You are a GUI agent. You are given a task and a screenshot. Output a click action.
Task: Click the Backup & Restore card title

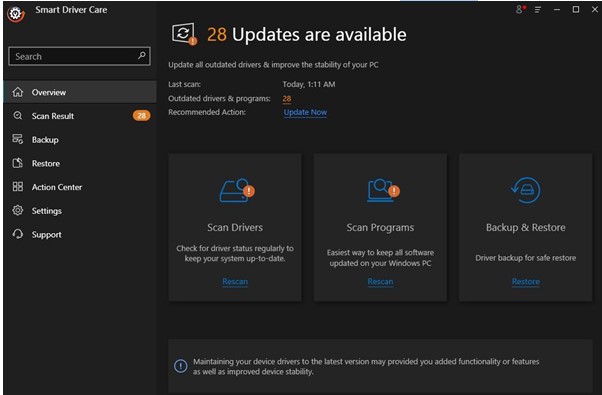click(526, 227)
